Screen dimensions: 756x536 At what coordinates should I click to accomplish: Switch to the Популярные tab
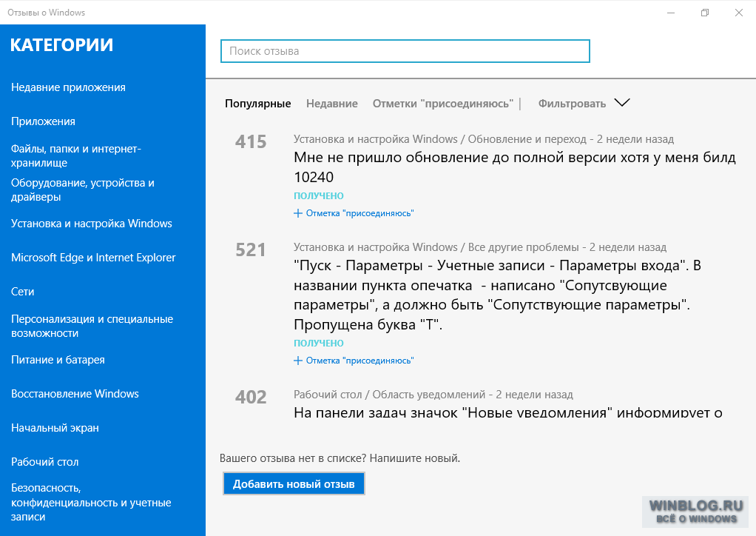[258, 104]
